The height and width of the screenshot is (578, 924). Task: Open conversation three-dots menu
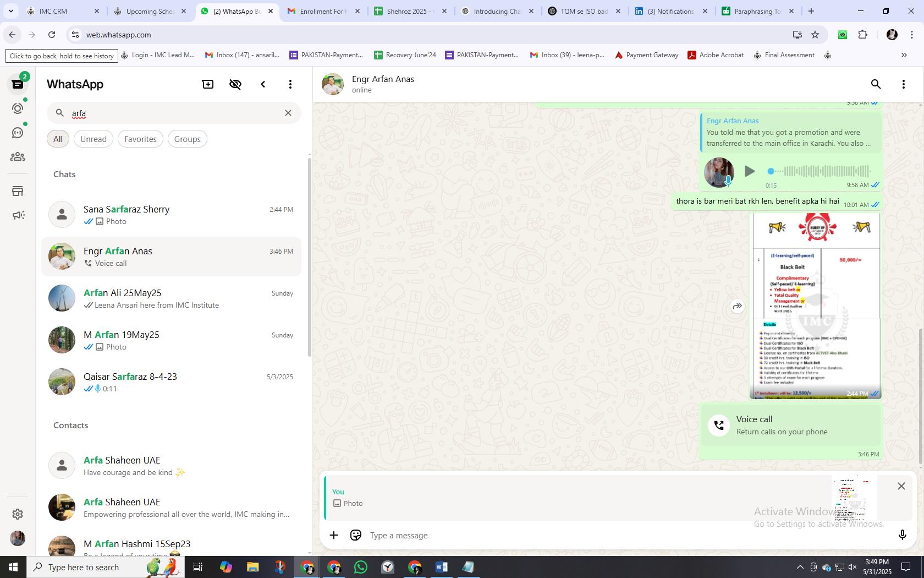pos(903,84)
